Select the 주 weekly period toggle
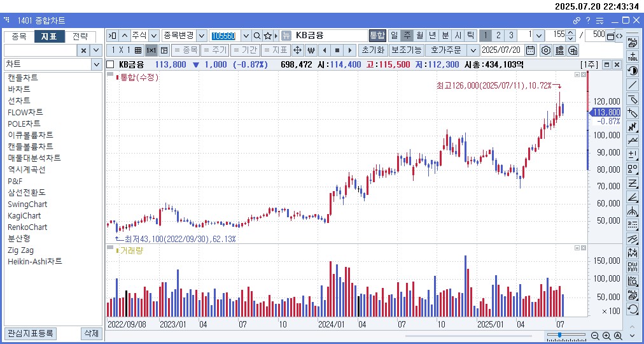 (407, 35)
